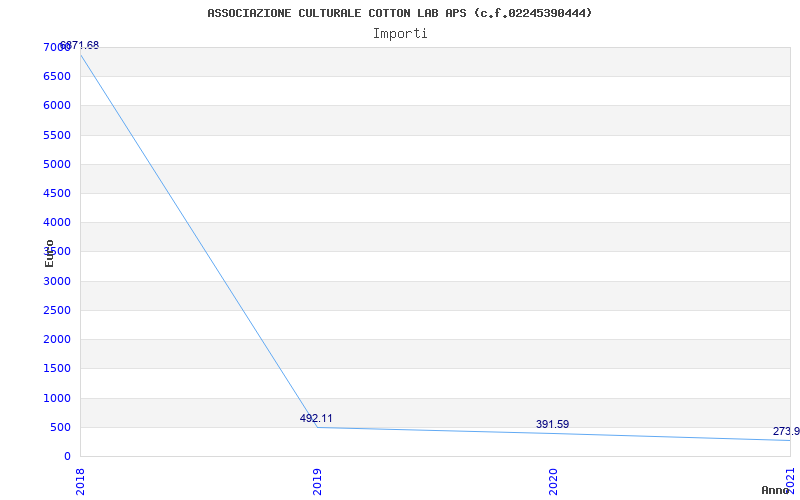Select the 273.9 data label
800x500 pixels.
(x=786, y=432)
